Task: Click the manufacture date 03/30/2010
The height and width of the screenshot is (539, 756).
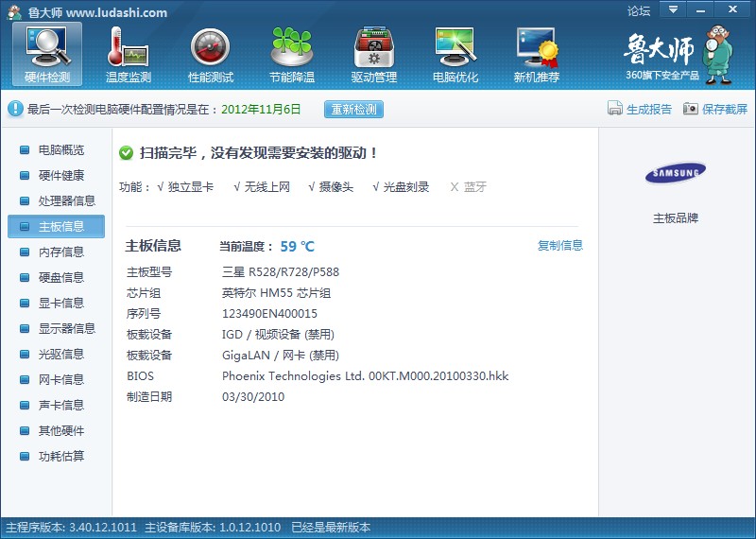Action: pyautogui.click(x=253, y=396)
